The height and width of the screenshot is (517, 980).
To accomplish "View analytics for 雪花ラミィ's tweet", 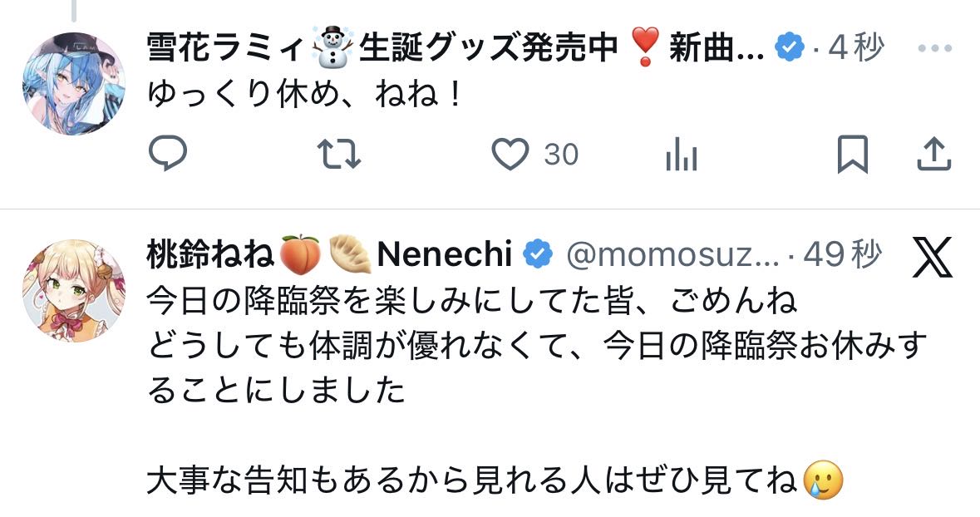I will (x=682, y=155).
